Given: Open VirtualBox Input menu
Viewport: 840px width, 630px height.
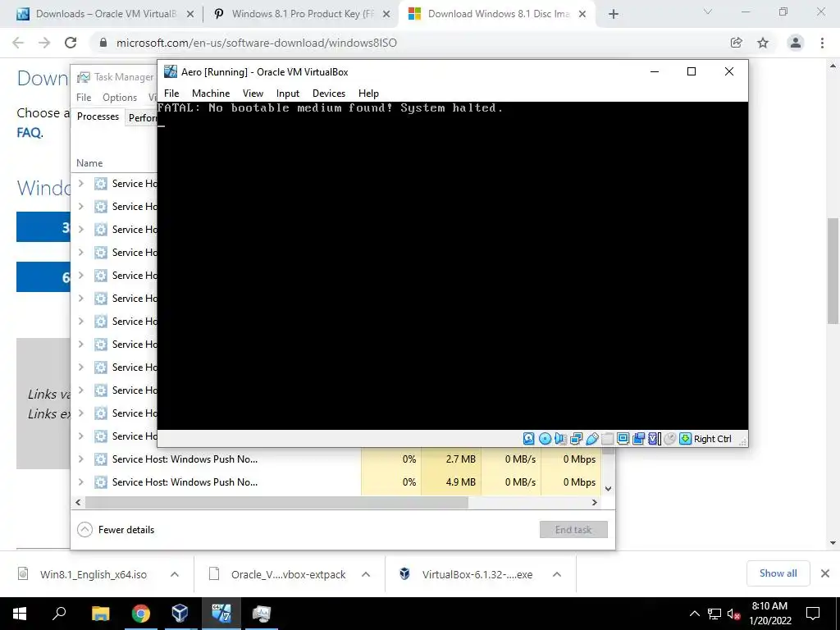Looking at the screenshot, I should (x=288, y=94).
